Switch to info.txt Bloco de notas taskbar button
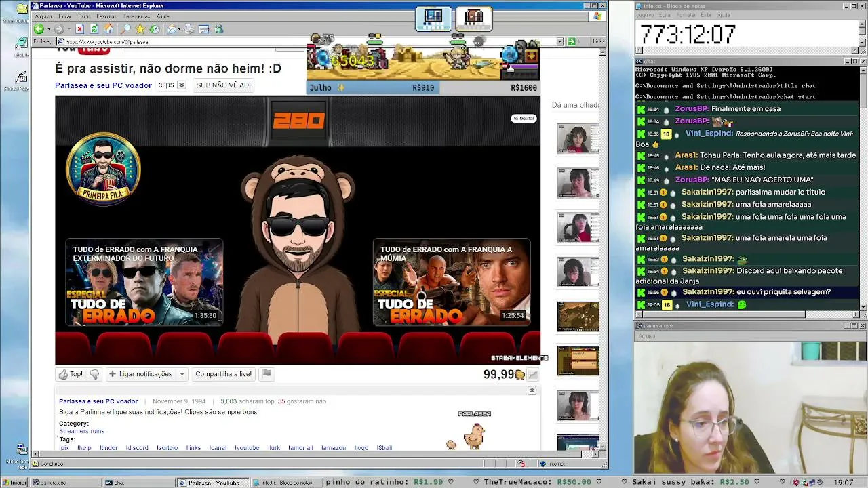 click(285, 483)
